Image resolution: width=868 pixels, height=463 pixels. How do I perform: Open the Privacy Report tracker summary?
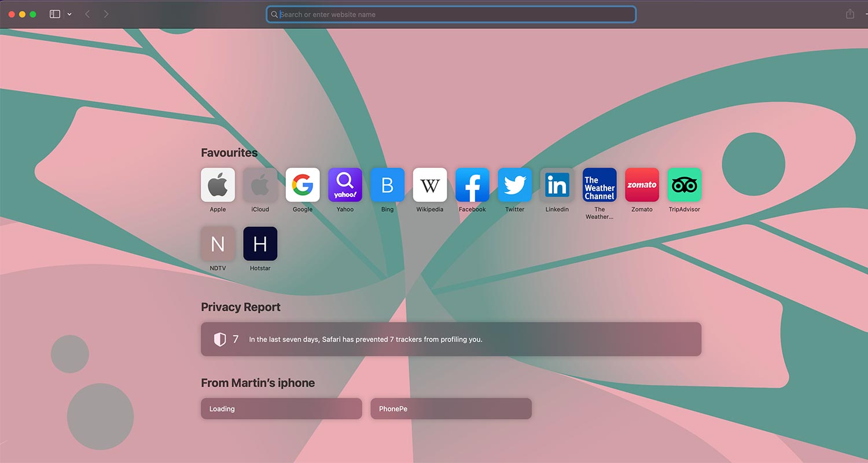point(451,339)
